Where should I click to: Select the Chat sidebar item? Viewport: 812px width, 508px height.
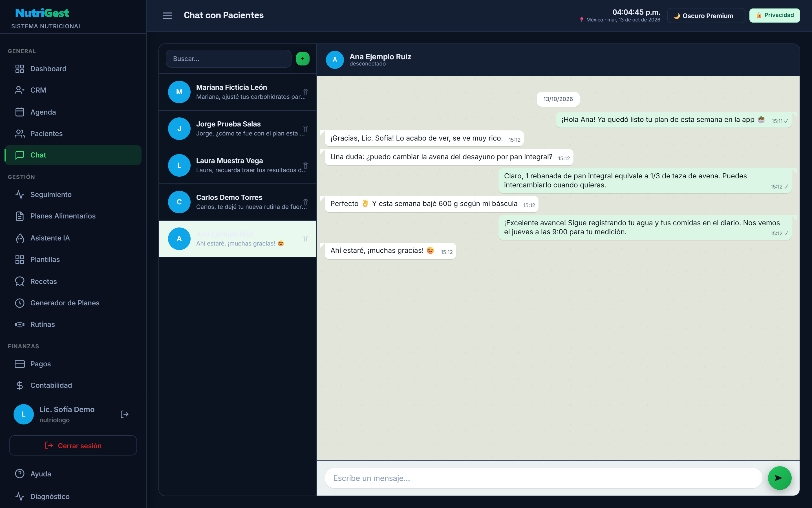(73, 155)
